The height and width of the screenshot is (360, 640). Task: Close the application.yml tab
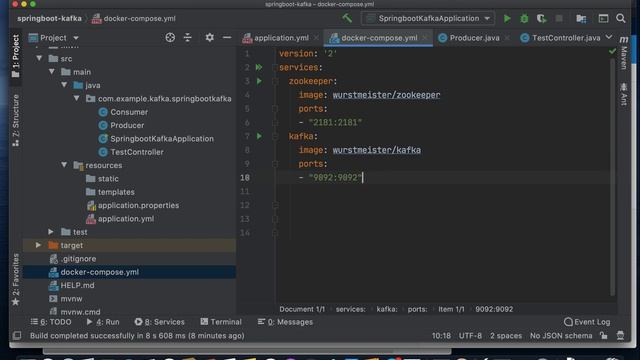coord(316,38)
